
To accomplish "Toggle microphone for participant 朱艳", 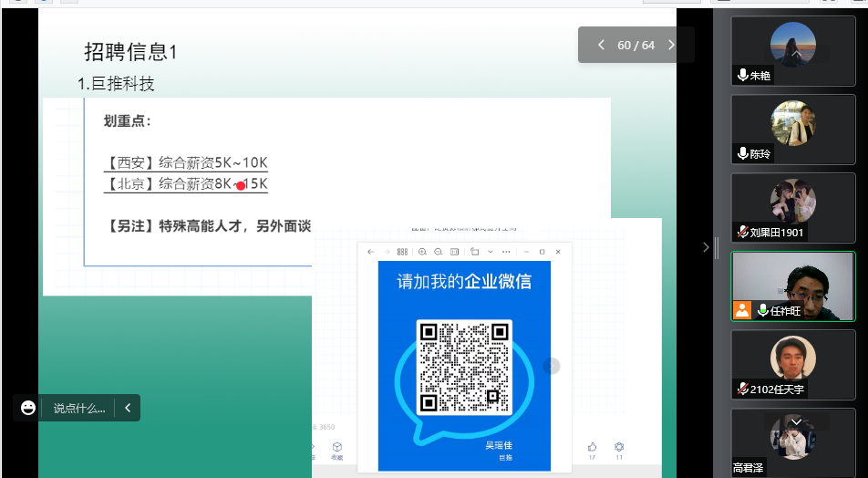I will (x=743, y=76).
